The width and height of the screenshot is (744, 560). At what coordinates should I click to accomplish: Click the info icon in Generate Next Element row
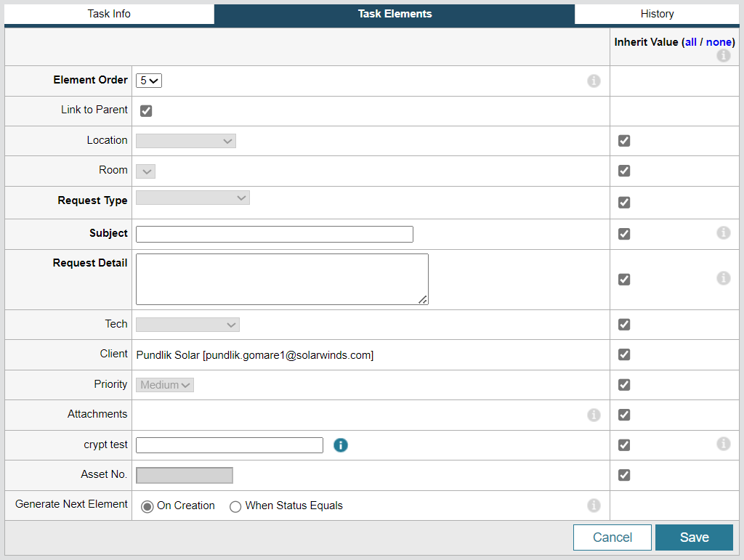point(594,506)
